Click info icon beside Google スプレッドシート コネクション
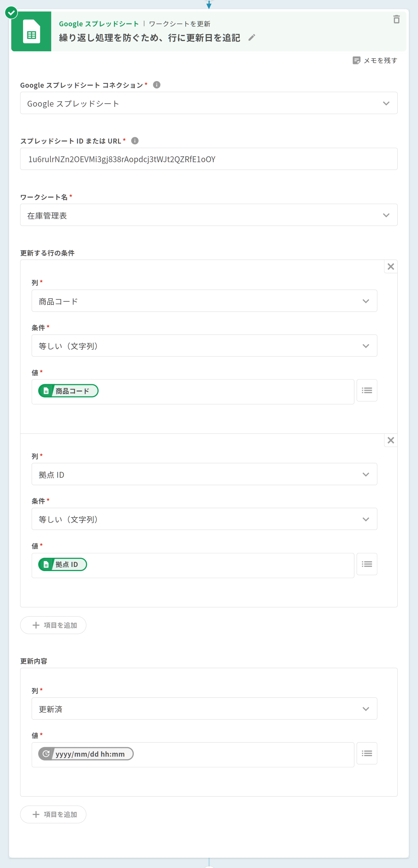 [x=157, y=85]
